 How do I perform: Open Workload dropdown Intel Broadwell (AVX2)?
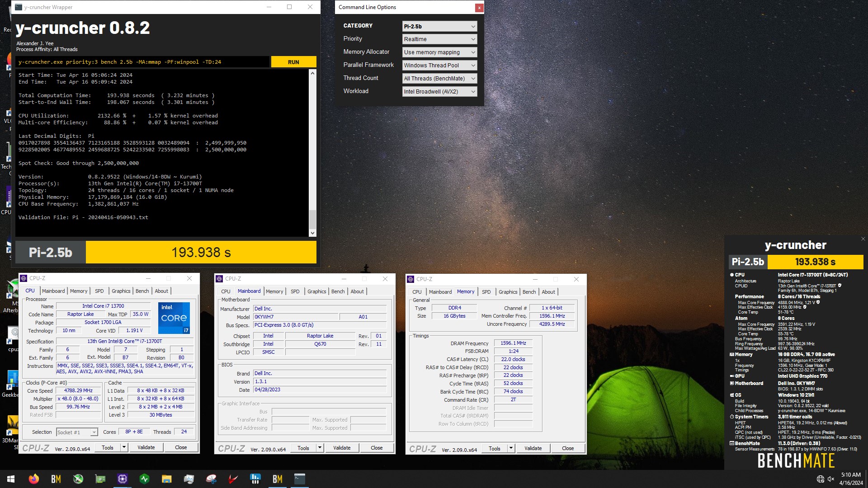(x=439, y=92)
